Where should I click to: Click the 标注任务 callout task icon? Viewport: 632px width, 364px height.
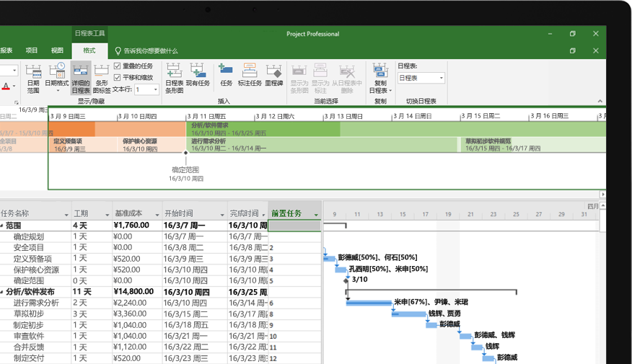[250, 70]
